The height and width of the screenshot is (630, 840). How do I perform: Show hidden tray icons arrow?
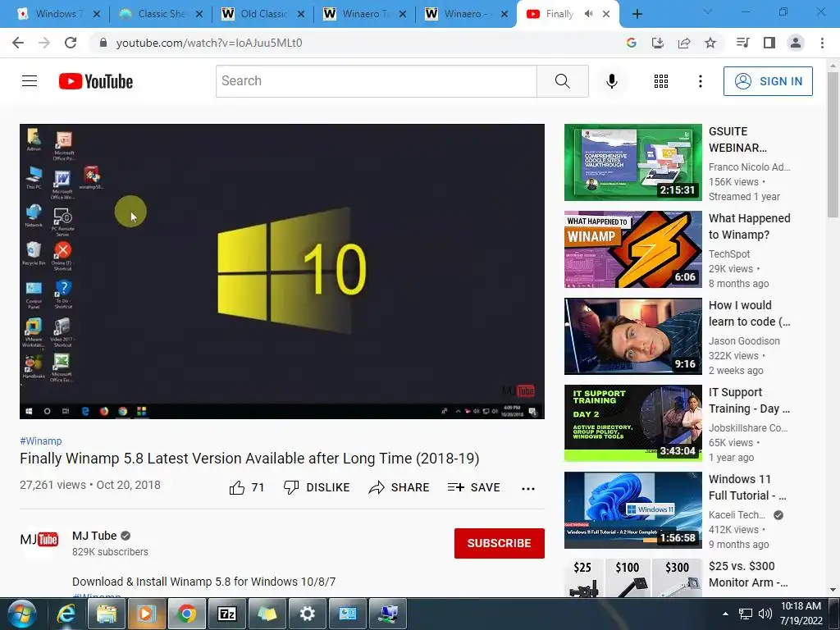point(725,614)
